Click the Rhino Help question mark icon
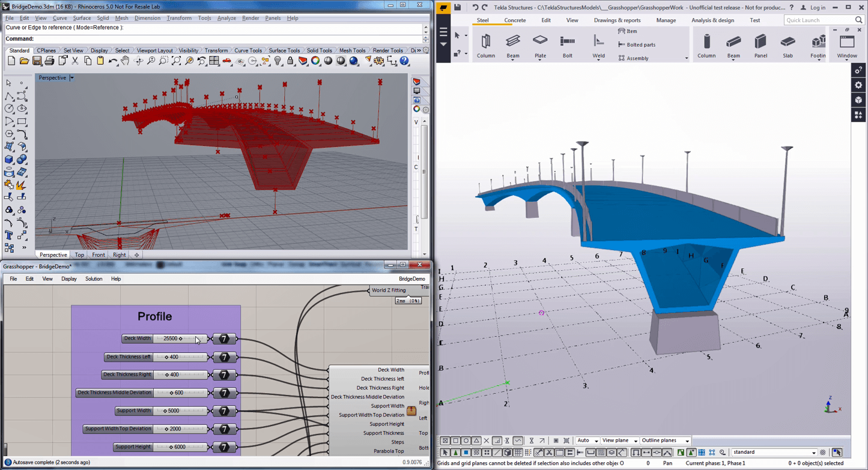 pyautogui.click(x=404, y=61)
